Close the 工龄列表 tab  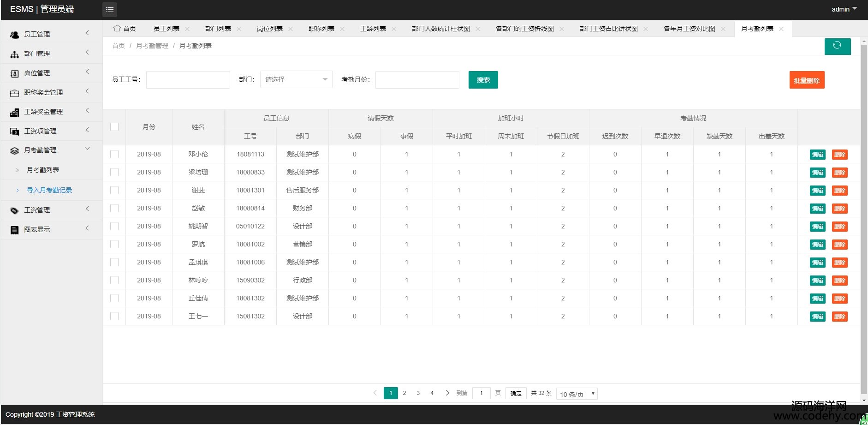[x=394, y=29]
